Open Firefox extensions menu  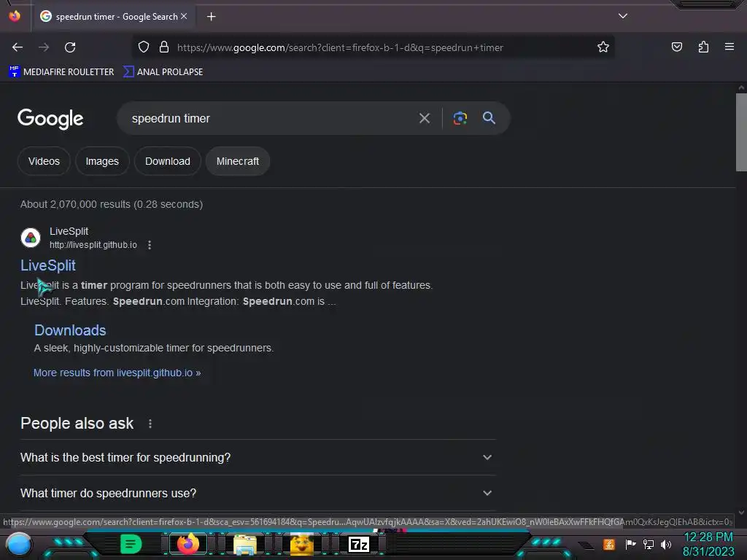pos(703,47)
